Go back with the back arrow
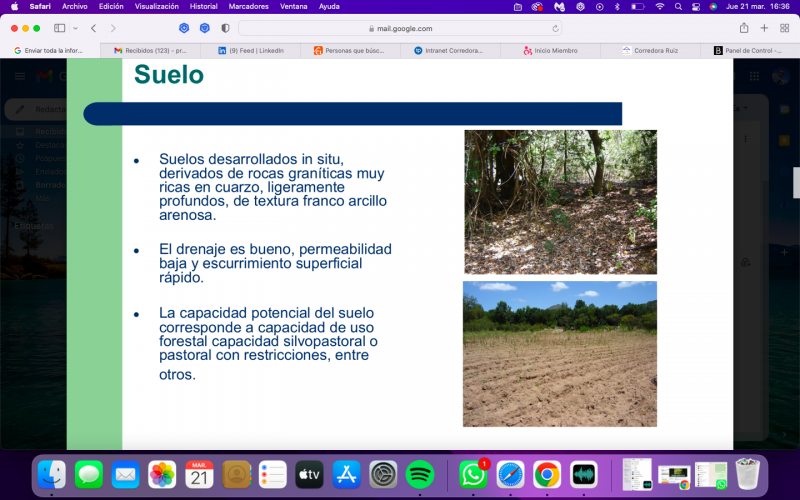800x500 pixels. pos(93,28)
